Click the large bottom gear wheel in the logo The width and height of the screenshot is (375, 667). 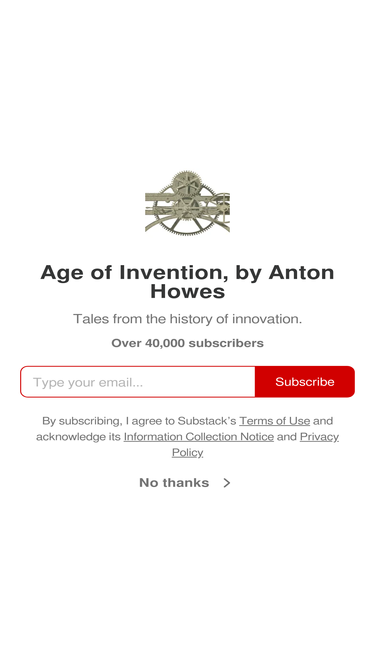[185, 208]
